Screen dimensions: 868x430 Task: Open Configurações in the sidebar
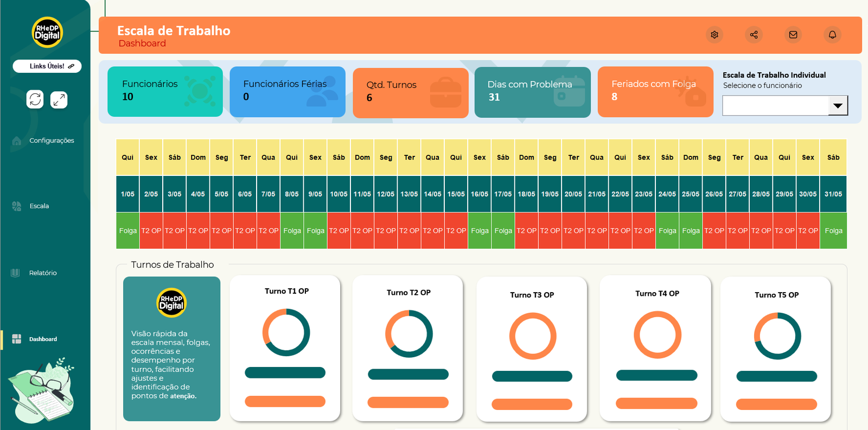pos(52,141)
